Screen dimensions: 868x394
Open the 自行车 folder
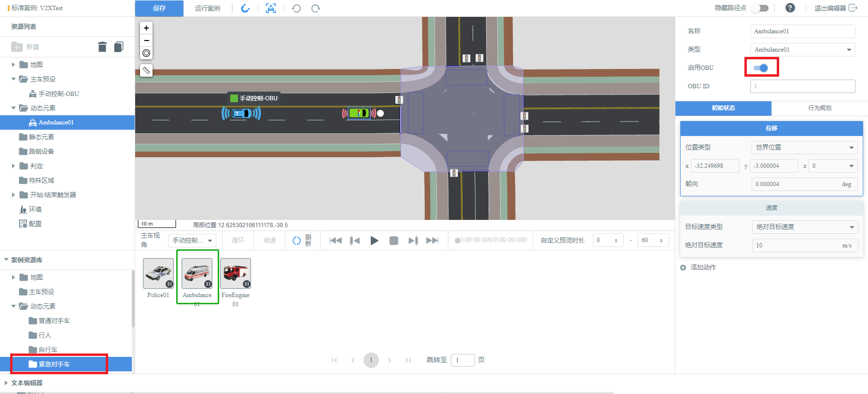43,350
